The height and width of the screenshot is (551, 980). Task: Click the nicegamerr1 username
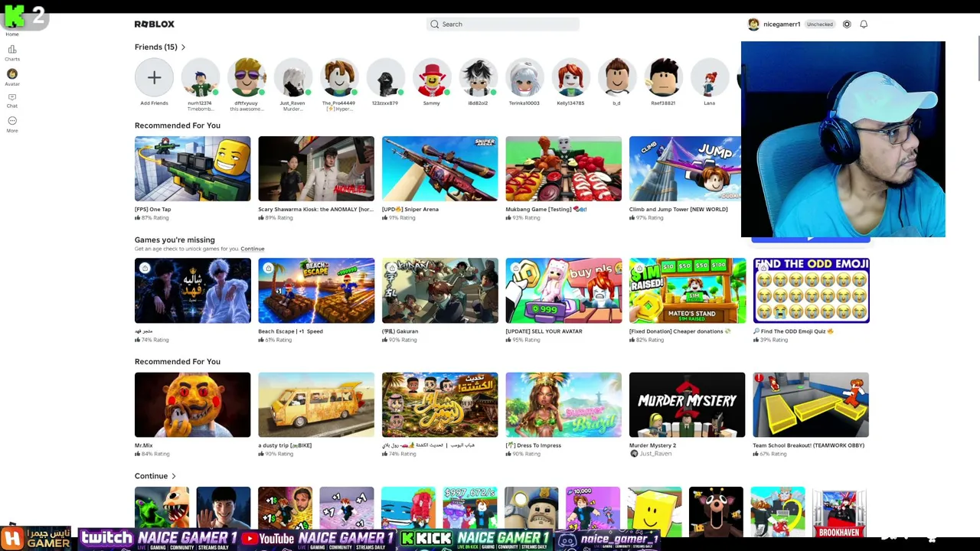[x=782, y=24]
